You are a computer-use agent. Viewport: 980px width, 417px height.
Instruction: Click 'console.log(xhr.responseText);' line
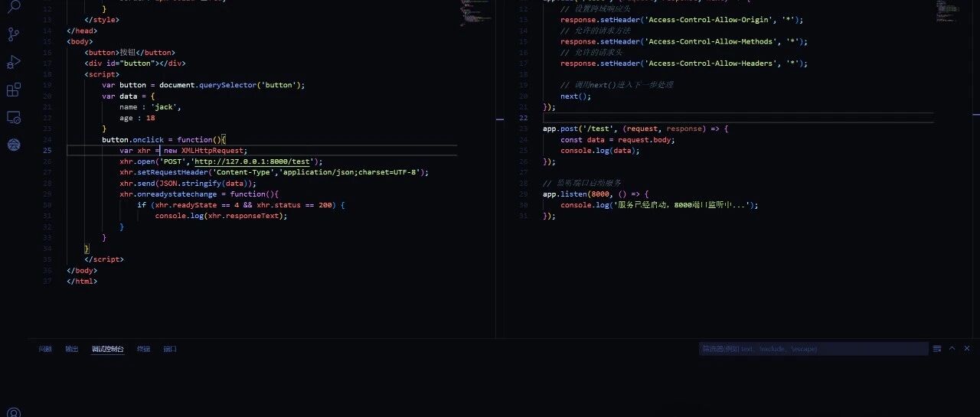coord(221,216)
